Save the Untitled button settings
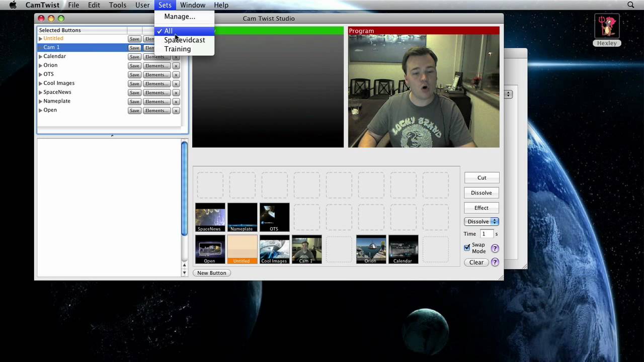Screen dimensions: 644x362 (x=134, y=39)
